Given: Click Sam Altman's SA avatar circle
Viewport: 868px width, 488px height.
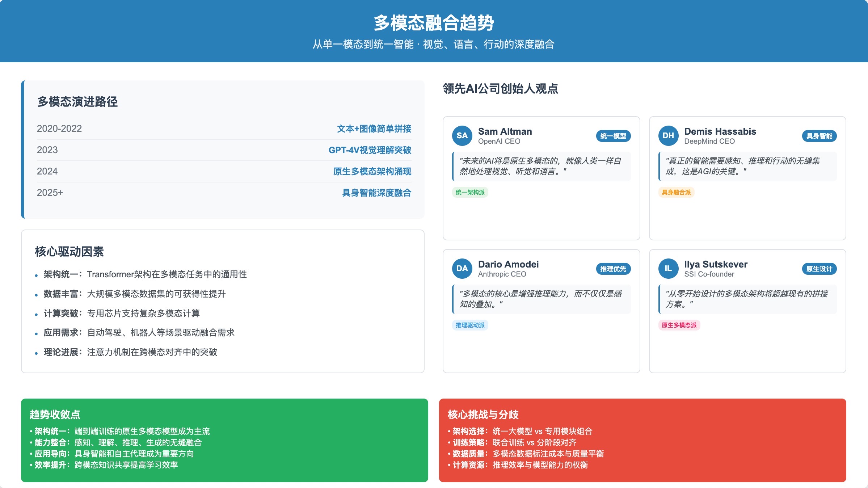Looking at the screenshot, I should tap(462, 136).
